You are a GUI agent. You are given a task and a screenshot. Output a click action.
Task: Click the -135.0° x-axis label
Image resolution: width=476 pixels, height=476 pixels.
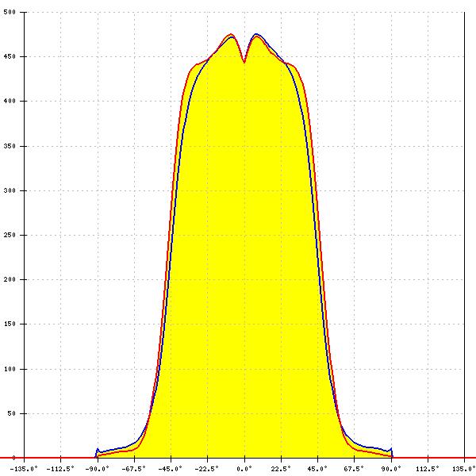pos(24,469)
